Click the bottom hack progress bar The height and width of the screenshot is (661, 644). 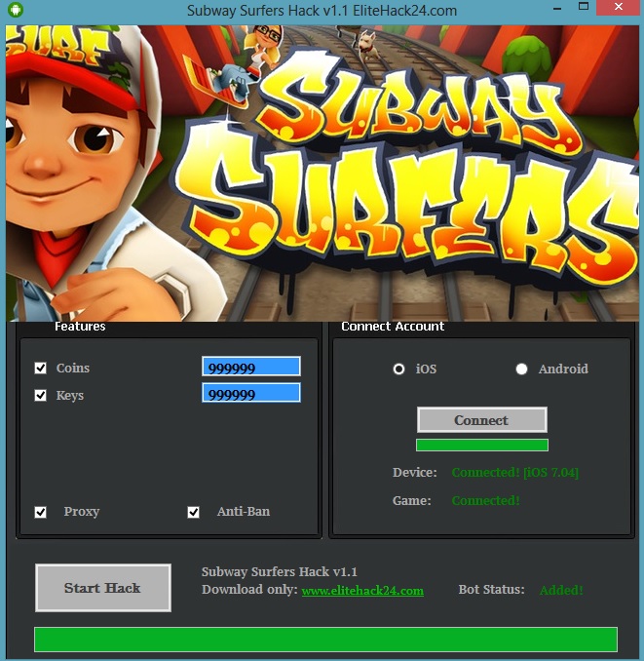(x=325, y=640)
